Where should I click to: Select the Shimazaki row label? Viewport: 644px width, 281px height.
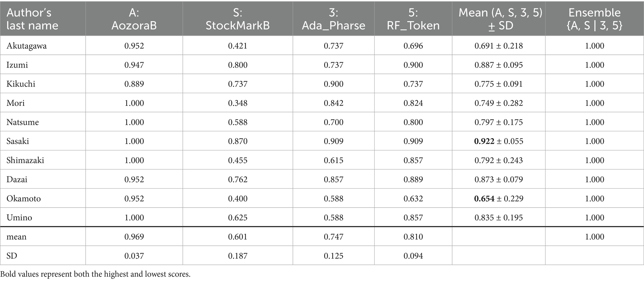click(25, 160)
